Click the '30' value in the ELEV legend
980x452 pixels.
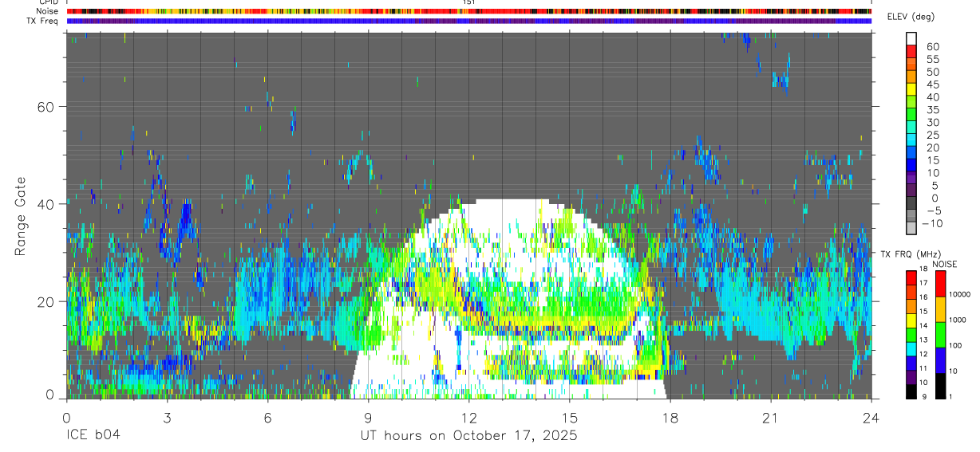[x=931, y=123]
